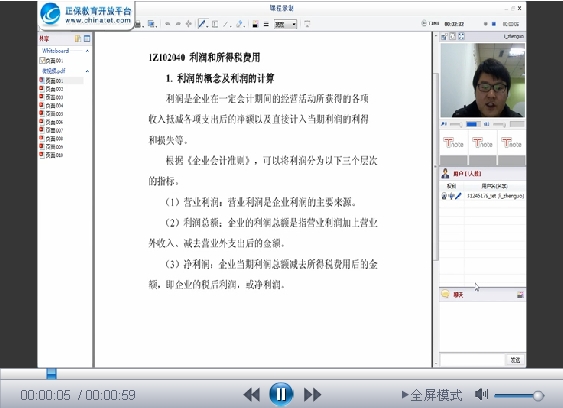The image size is (563, 408).
Task: Adjust the player volume slider
Action: point(519,395)
